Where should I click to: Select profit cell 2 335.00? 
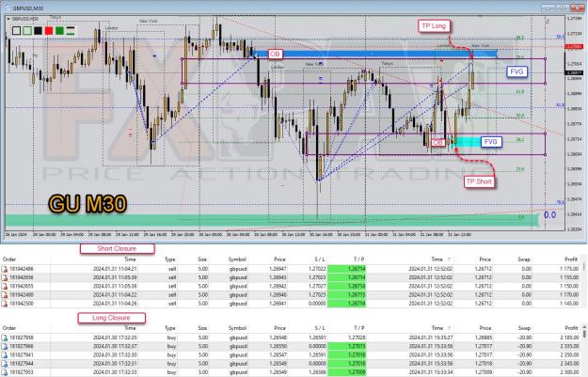(x=569, y=346)
